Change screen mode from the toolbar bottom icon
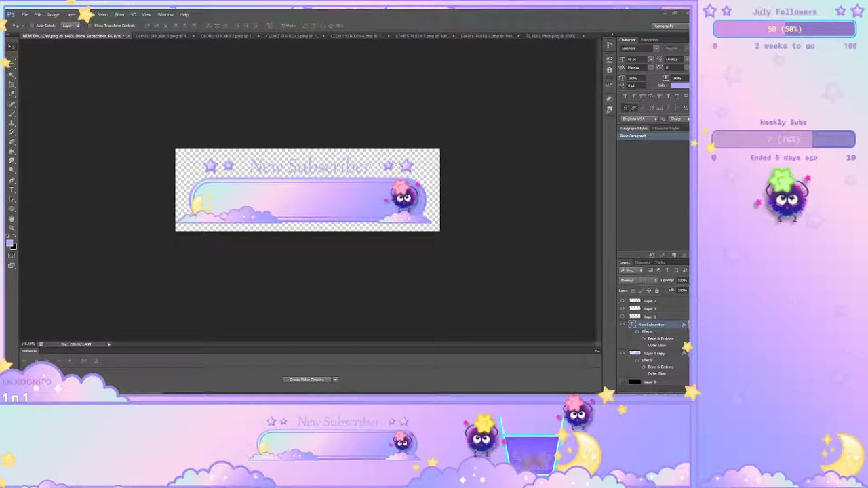Screen dimensions: 868x488 12,265
